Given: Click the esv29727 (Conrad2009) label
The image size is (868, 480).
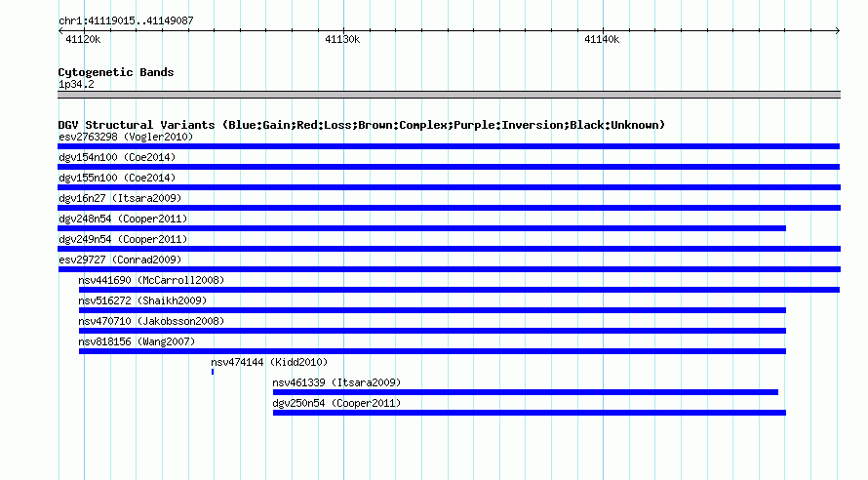Looking at the screenshot, I should click(120, 260).
